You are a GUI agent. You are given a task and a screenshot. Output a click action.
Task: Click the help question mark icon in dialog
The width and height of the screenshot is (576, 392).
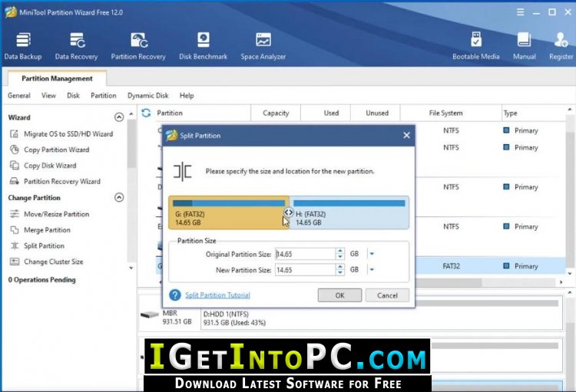[x=175, y=295]
